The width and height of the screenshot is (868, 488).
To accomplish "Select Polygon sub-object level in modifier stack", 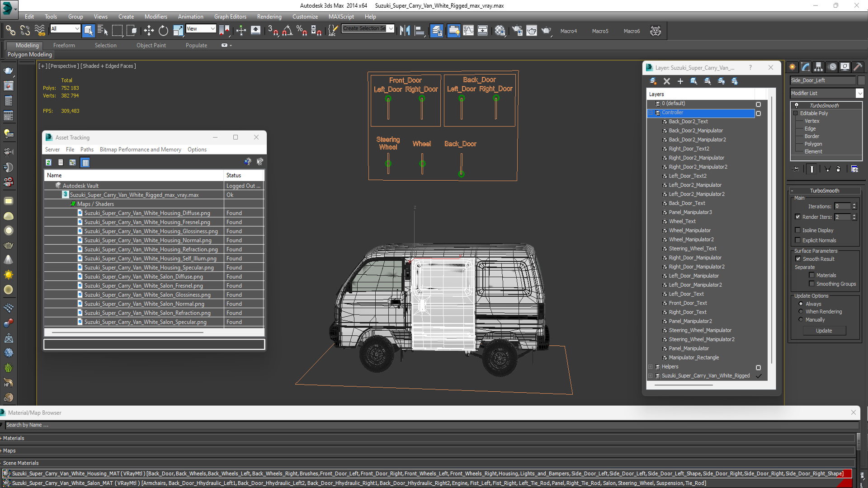I will pyautogui.click(x=813, y=144).
